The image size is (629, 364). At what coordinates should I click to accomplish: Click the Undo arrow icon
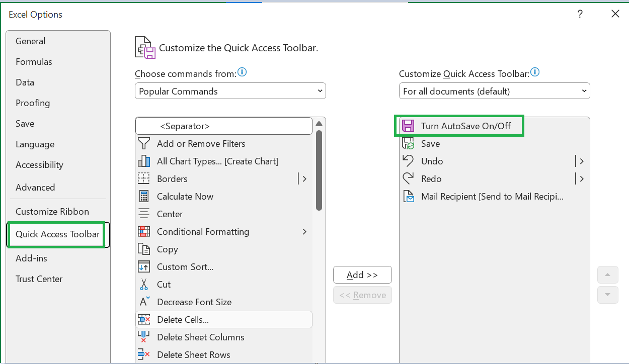pos(408,161)
